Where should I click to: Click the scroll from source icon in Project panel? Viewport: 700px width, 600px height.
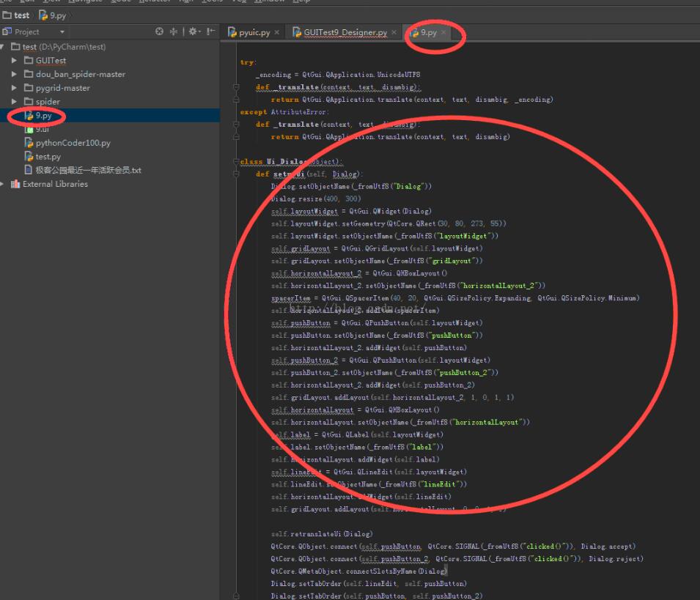coord(160,32)
